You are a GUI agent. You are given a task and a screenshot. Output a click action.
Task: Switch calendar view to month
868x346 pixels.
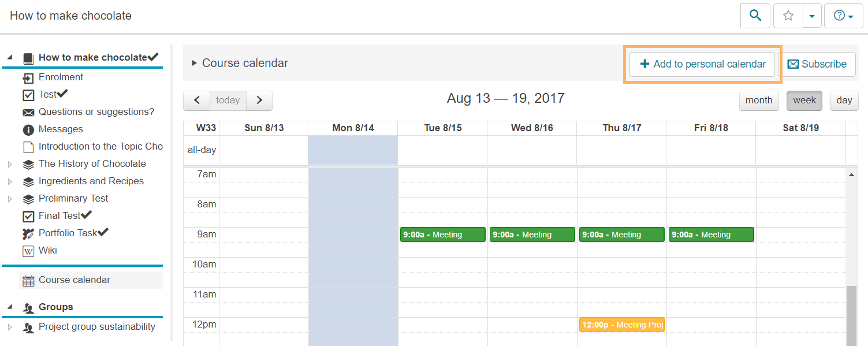pyautogui.click(x=759, y=100)
